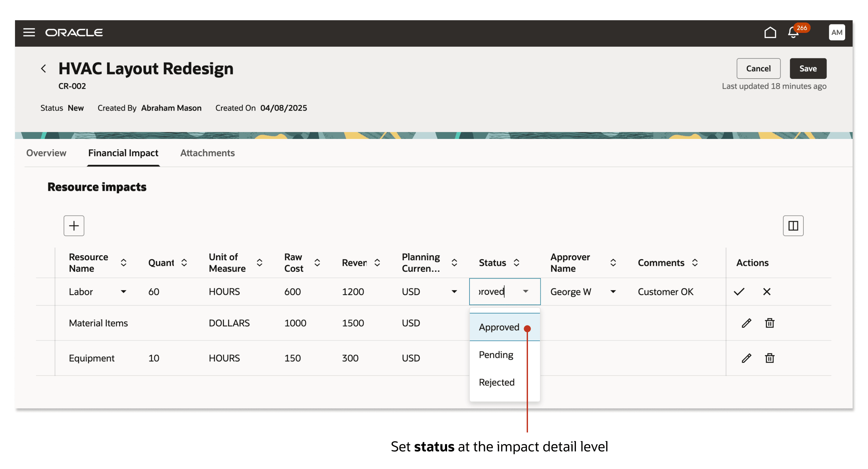Discard Labor row edits with X icon
868x469 pixels.
(767, 292)
